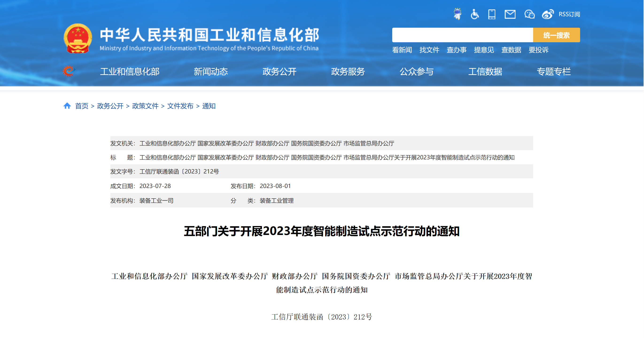Click the RSS订阅 link
The width and height of the screenshot is (644, 338).
569,14
